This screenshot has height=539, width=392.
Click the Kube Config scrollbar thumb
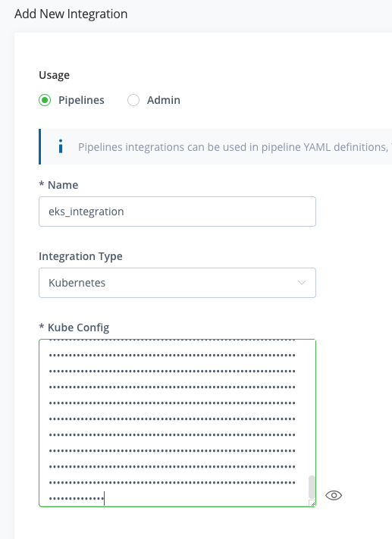pos(312,487)
